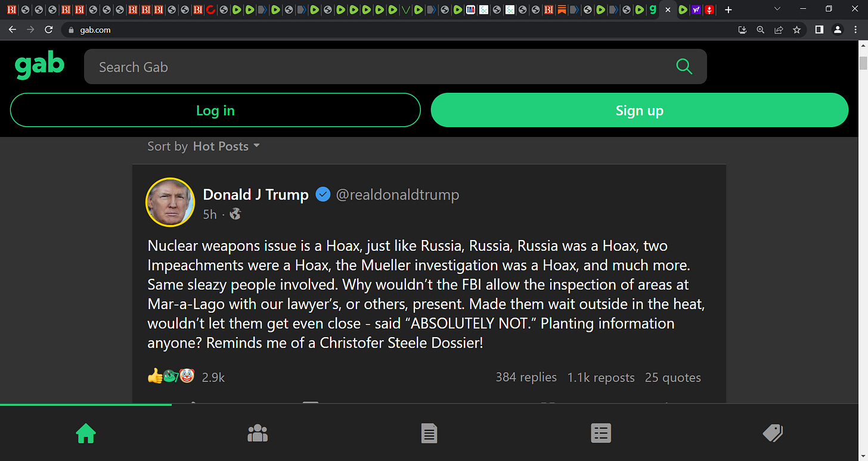Open the tab search chevron
This screenshot has width=868, height=461.
776,10
